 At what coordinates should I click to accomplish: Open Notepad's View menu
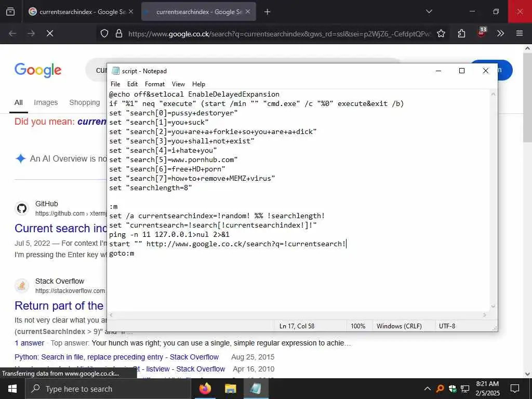tap(178, 84)
